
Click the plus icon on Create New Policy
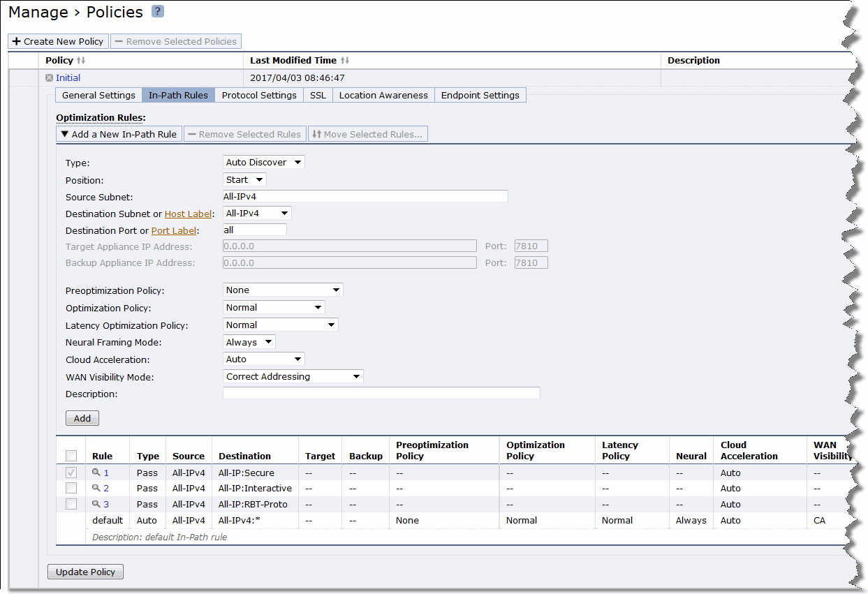point(15,41)
